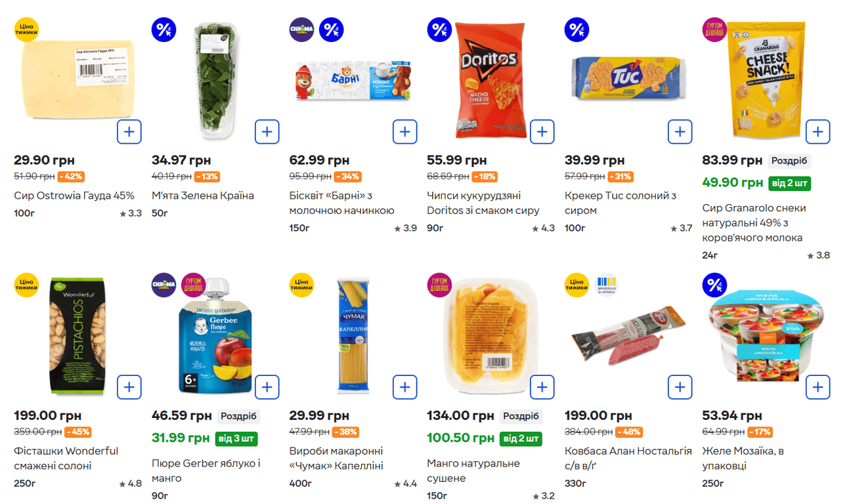Viewport: 847px width, 504px height.
Task: Add М'ята Зелена Країна to cart
Action: click(x=267, y=132)
